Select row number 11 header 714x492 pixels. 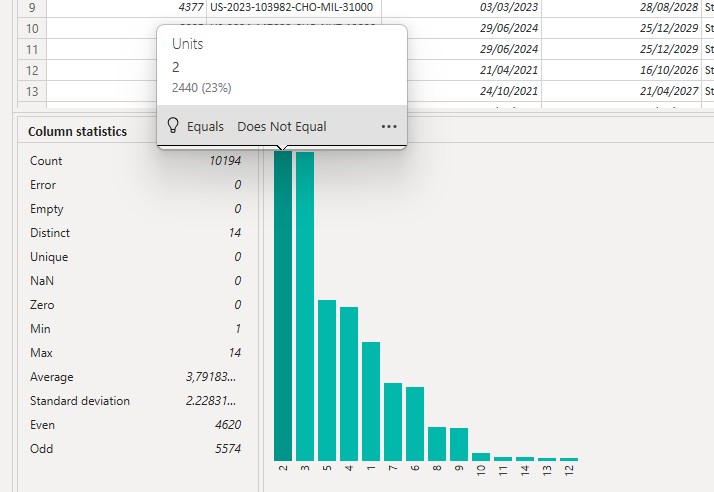pos(32,50)
